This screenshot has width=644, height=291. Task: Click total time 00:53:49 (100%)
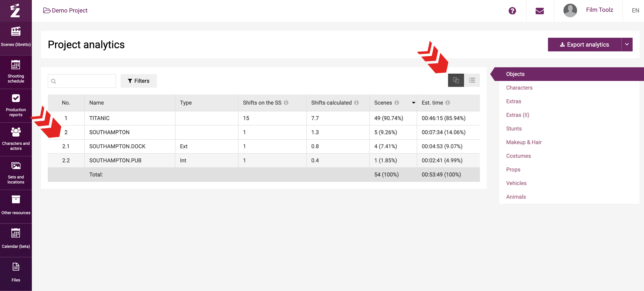(x=441, y=175)
